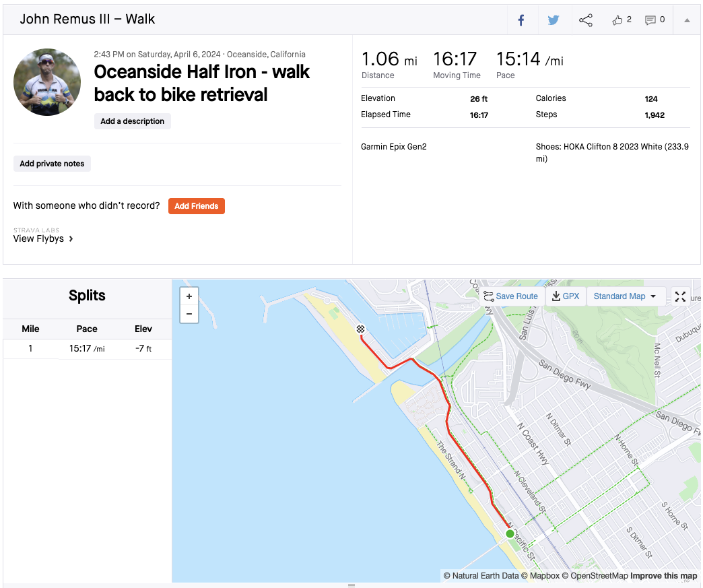Image resolution: width=703 pixels, height=588 pixels.
Task: Select the mile 1 split row
Action: click(87, 349)
